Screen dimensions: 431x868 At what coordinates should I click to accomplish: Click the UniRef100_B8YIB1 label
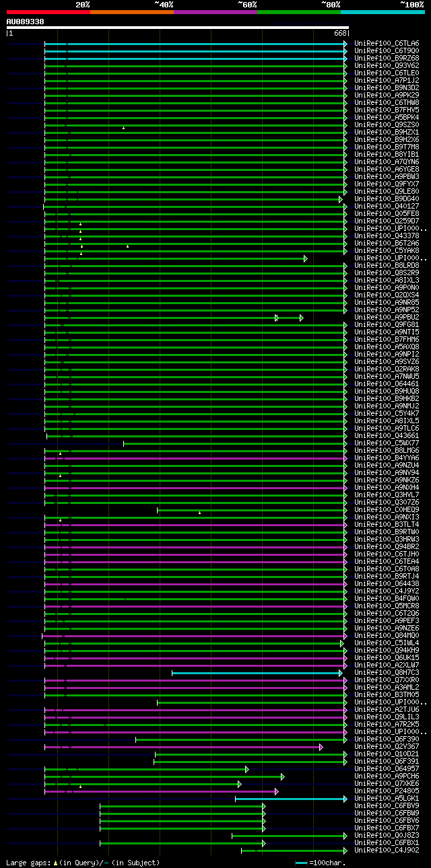tap(387, 154)
